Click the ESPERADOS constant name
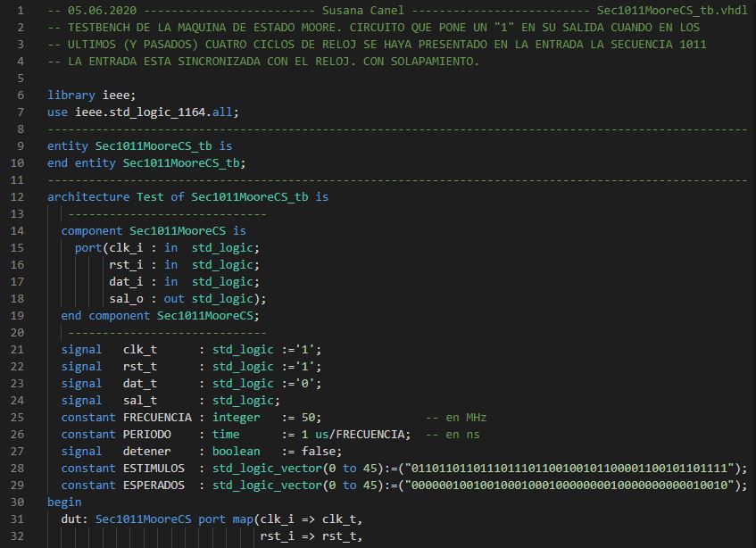Screen dimensions: 756x548 tap(154, 485)
